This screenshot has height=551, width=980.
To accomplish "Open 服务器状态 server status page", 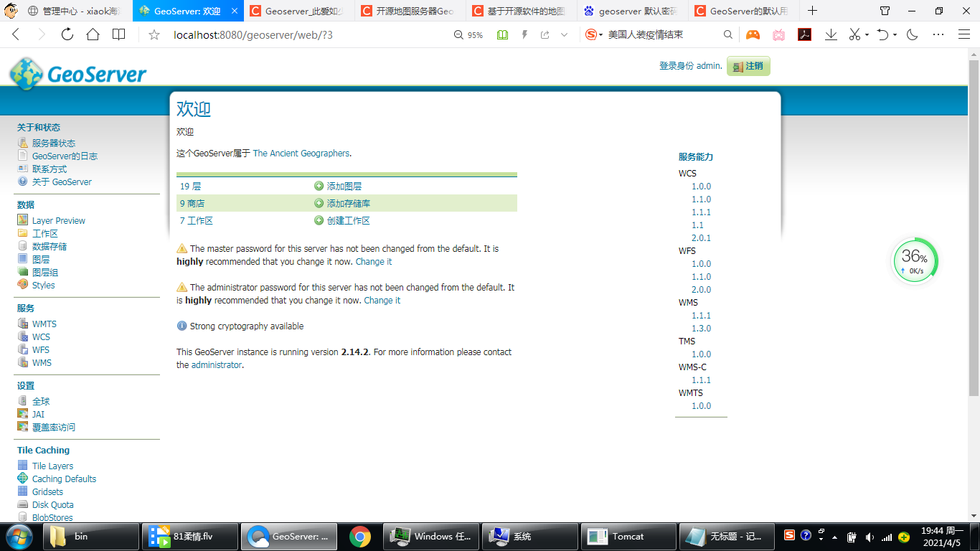I will [53, 143].
